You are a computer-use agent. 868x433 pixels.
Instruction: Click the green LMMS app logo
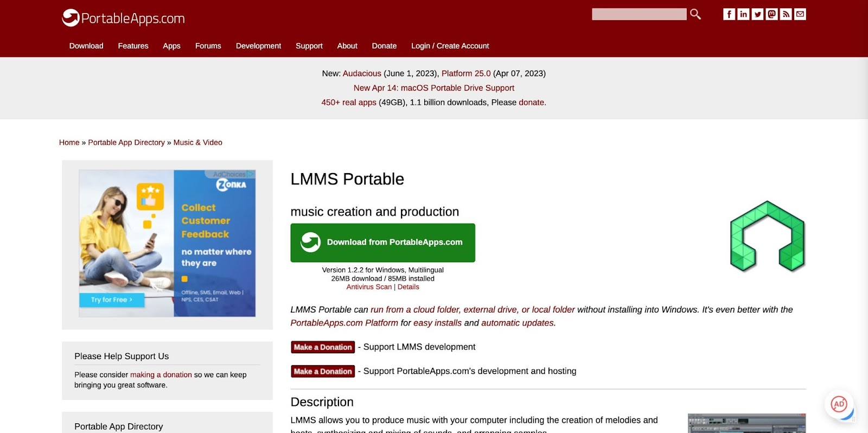pyautogui.click(x=768, y=236)
